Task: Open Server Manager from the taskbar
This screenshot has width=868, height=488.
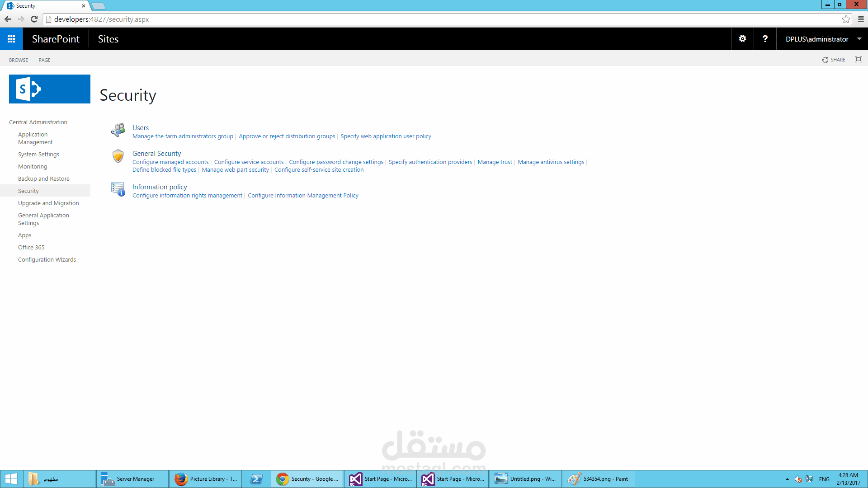Action: click(132, 479)
